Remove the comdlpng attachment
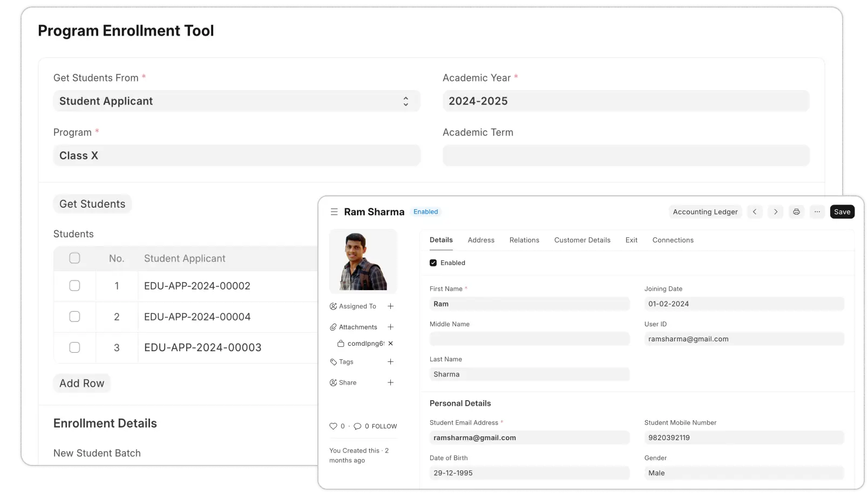This screenshot has width=868, height=493. pos(390,344)
